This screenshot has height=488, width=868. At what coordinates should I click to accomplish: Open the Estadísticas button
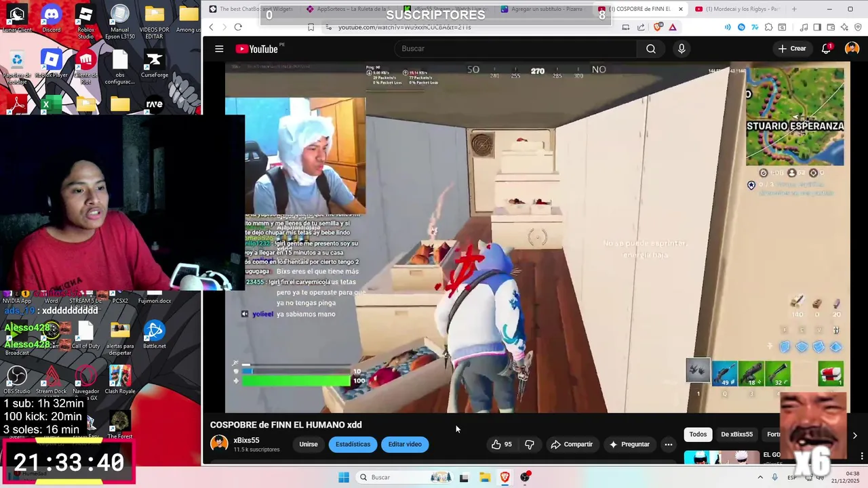coord(353,445)
